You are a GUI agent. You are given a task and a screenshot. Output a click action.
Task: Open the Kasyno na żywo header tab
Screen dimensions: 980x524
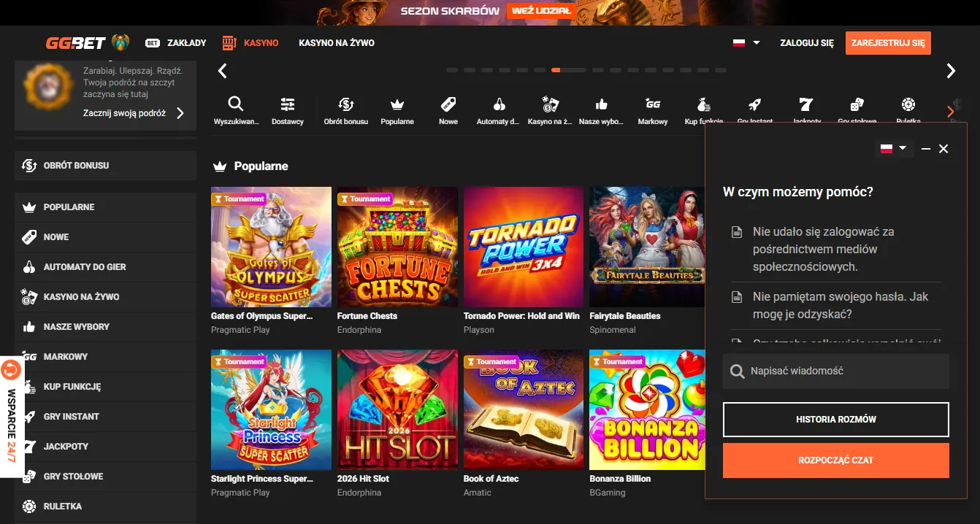[x=337, y=42]
